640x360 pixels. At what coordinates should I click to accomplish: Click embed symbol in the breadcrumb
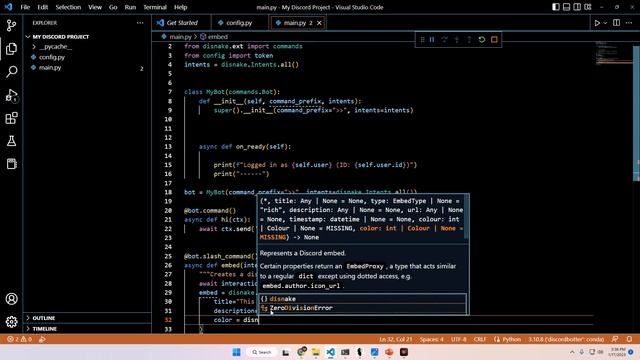coord(218,37)
